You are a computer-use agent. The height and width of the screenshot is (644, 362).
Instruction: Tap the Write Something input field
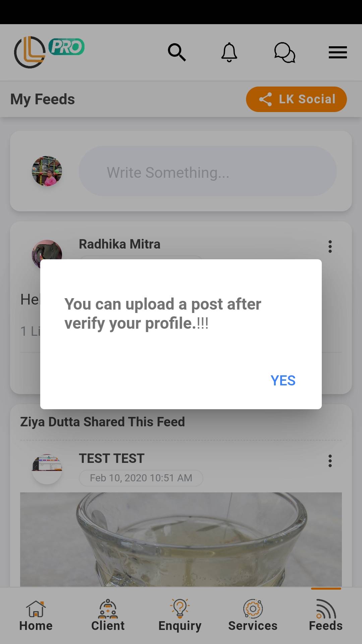(208, 171)
